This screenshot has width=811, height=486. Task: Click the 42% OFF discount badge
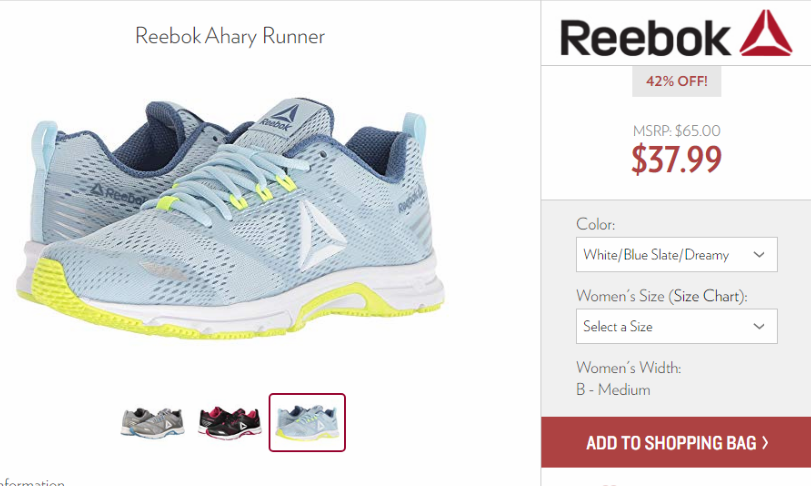coord(677,81)
